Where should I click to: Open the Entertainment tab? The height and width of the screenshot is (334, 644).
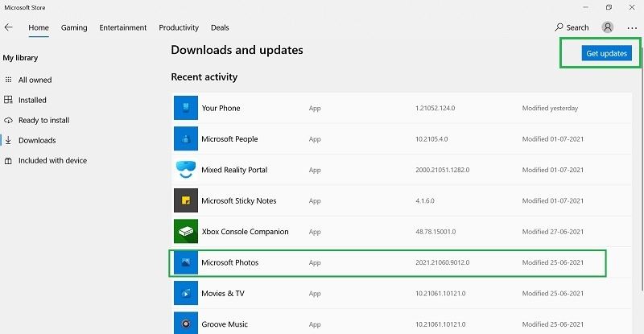[123, 27]
